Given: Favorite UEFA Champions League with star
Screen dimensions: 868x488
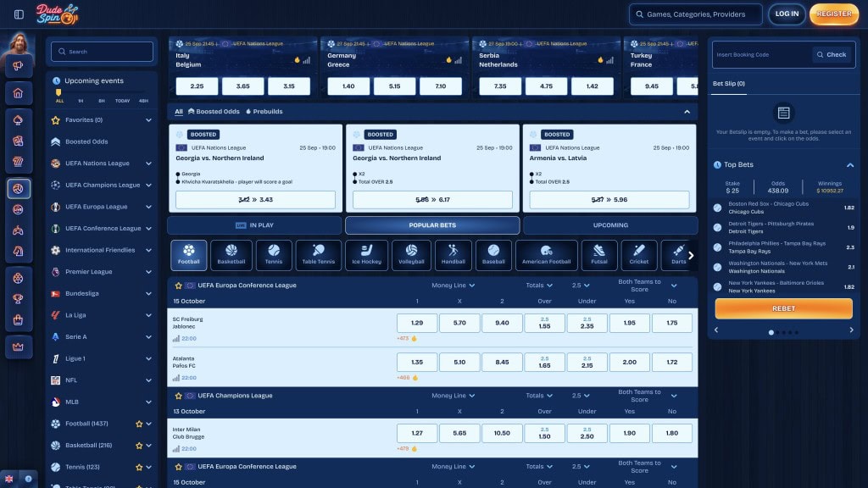Looking at the screenshot, I should pyautogui.click(x=178, y=396).
